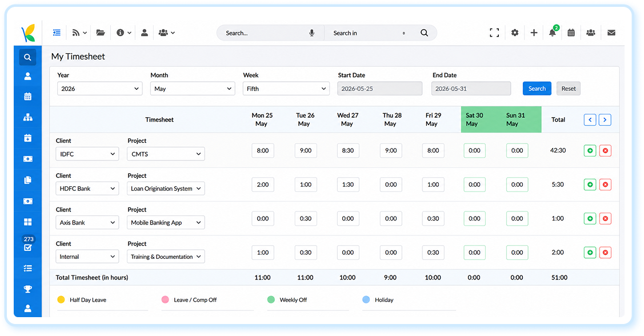644x336 pixels.
Task: Click the green Weekly Off swatch
Action: (271, 299)
